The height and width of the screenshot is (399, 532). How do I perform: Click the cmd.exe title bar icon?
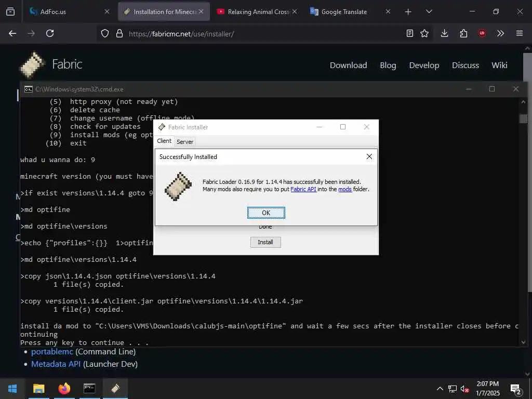[x=29, y=89]
